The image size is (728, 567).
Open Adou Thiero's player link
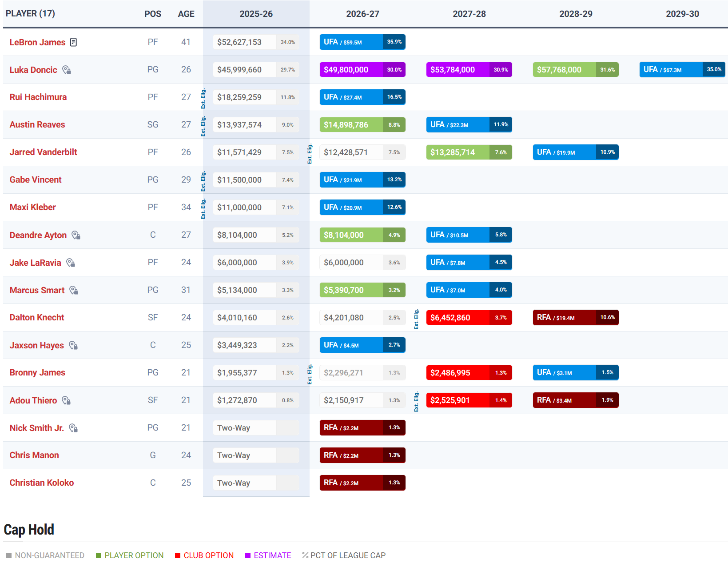coord(33,400)
